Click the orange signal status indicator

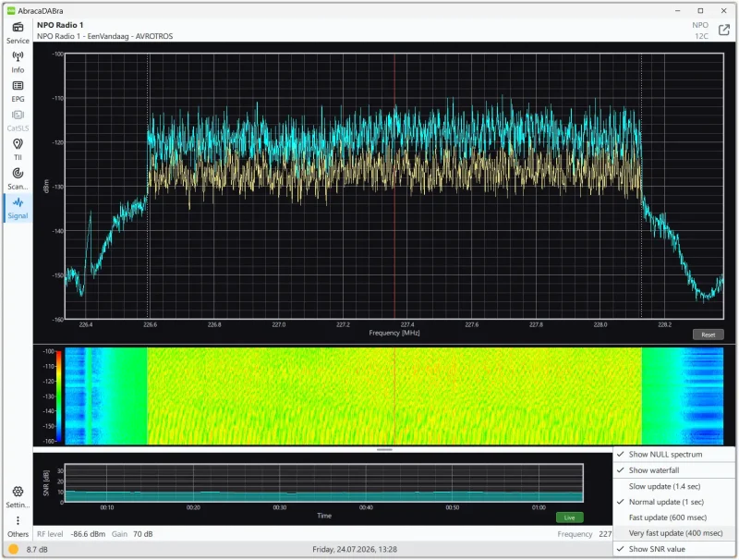click(x=13, y=549)
